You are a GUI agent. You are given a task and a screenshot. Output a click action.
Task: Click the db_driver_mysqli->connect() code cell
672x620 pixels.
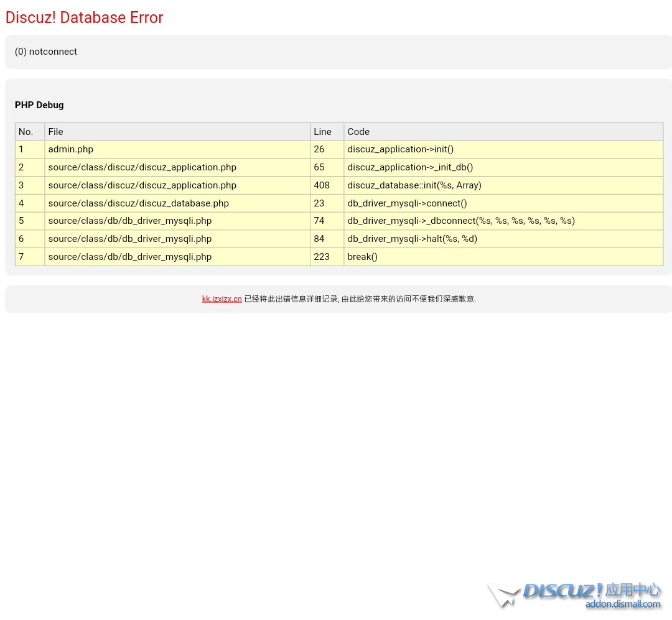click(x=407, y=203)
